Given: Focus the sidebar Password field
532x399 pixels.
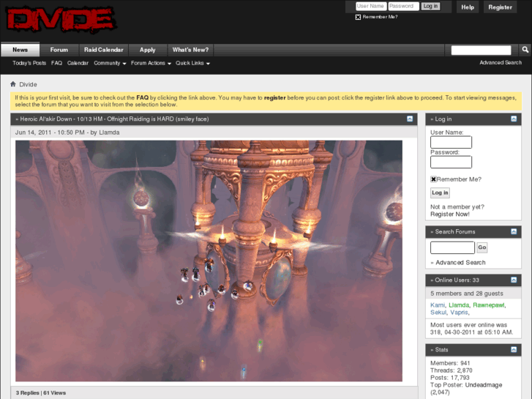Looking at the screenshot, I should point(451,162).
